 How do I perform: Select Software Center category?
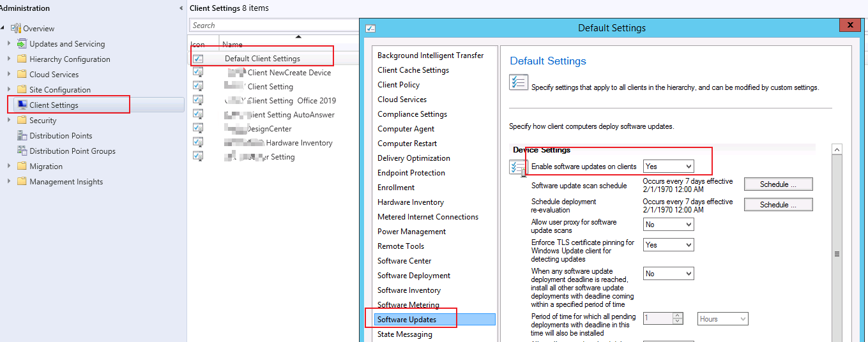(x=404, y=261)
